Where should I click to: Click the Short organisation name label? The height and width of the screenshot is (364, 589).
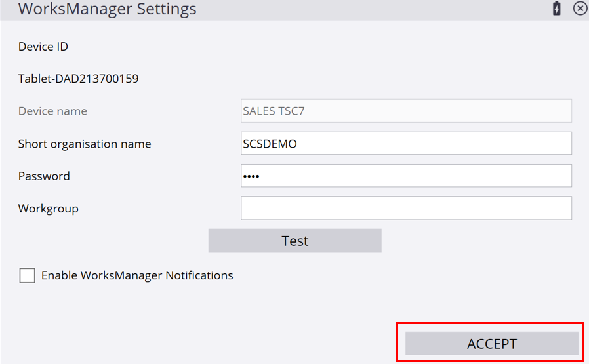85,144
